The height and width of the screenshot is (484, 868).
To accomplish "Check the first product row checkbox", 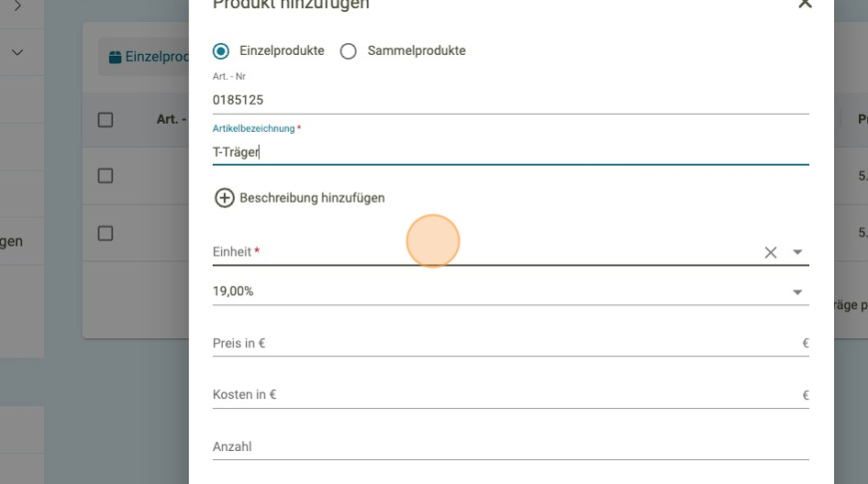I will point(106,176).
